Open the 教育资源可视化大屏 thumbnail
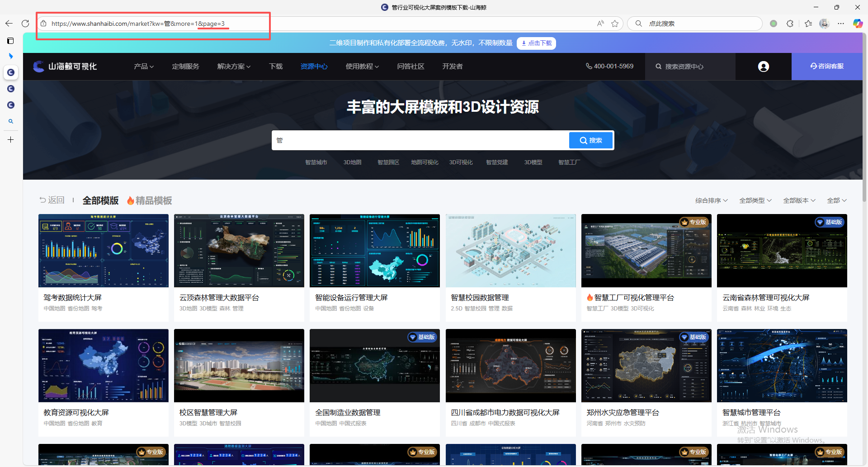Screen dimensions: 868x467 (x=104, y=366)
